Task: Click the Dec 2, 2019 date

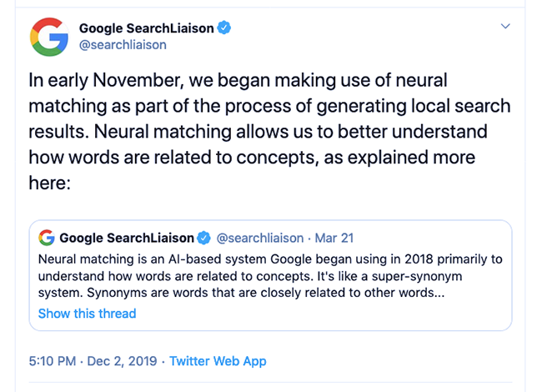Action: click(x=122, y=361)
